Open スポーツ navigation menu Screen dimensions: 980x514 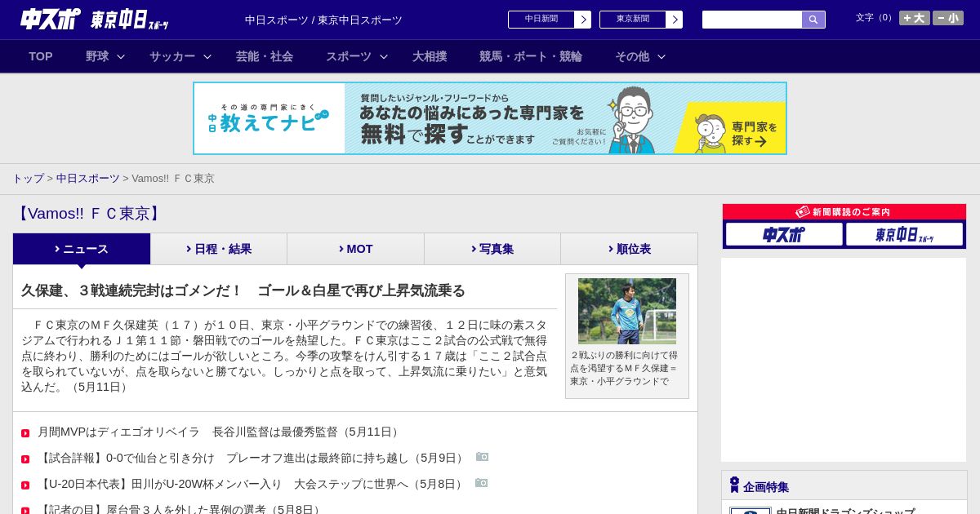(x=349, y=56)
